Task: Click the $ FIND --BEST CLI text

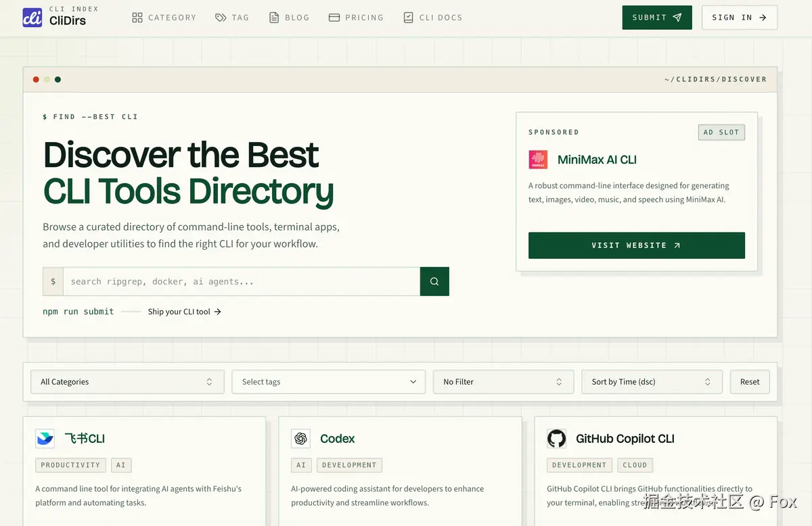Action: point(90,117)
